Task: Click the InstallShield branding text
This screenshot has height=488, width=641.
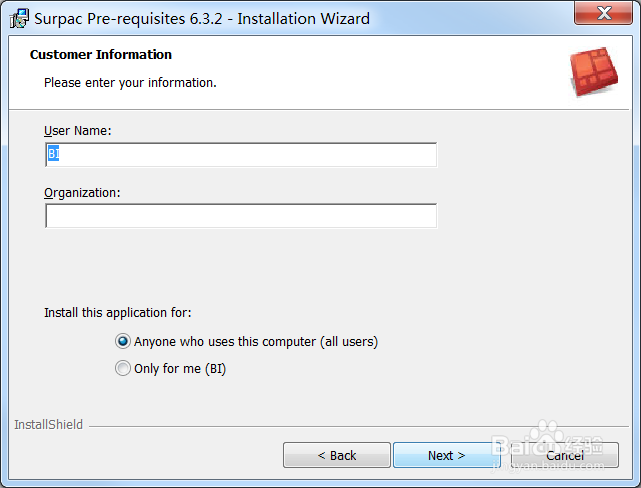Action: tap(48, 425)
